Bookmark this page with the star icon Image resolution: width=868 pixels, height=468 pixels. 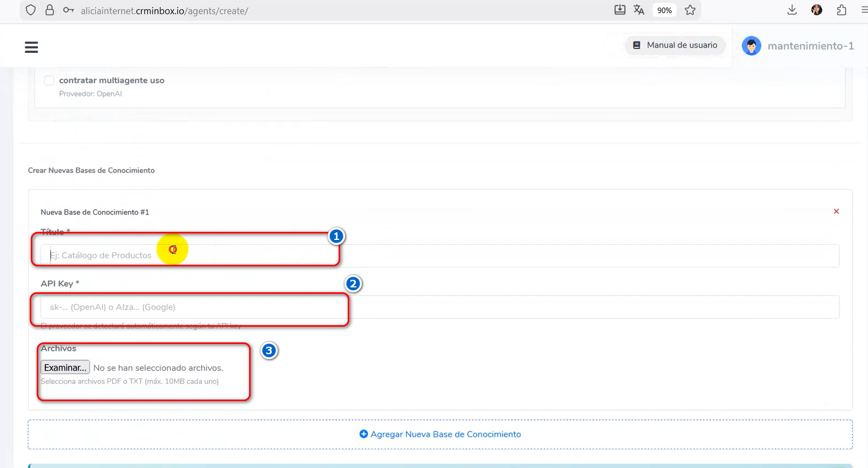click(690, 10)
